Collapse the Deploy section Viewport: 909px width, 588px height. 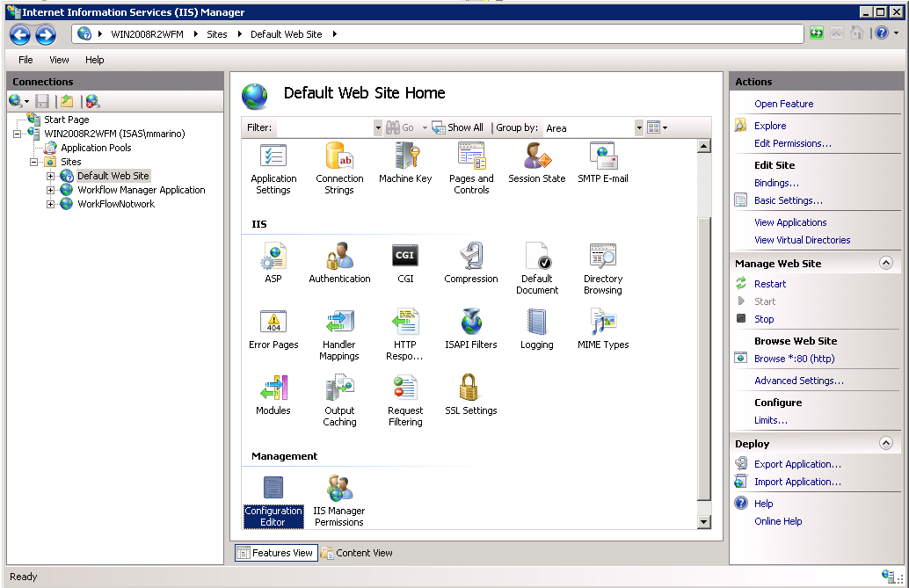pyautogui.click(x=886, y=443)
